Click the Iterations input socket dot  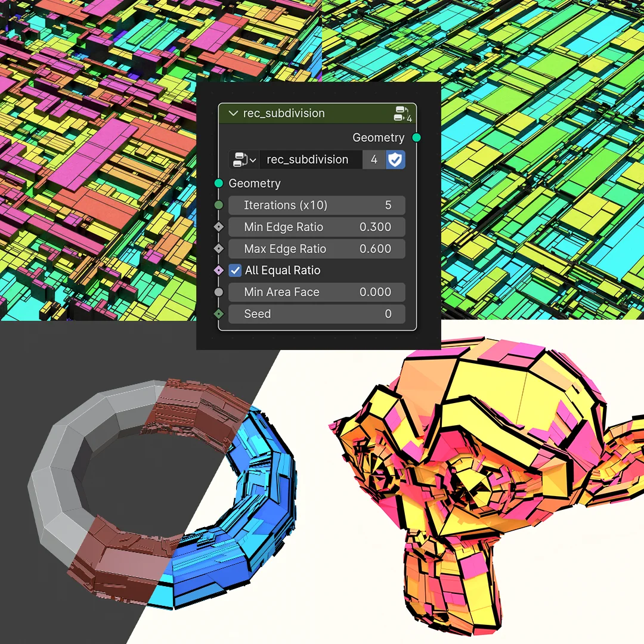click(x=219, y=205)
